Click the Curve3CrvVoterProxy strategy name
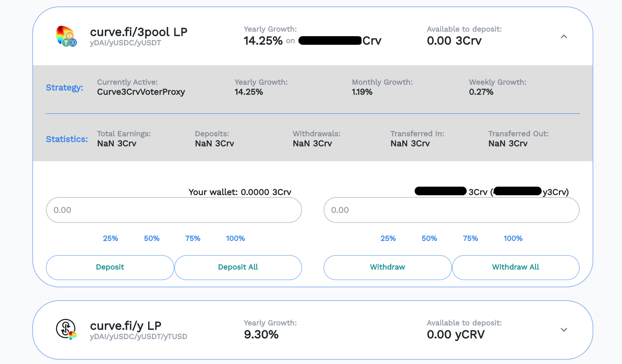The image size is (622, 364). tap(141, 92)
